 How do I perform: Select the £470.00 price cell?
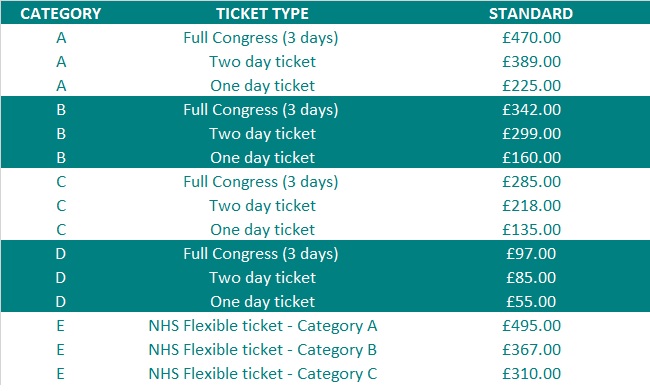pyautogui.click(x=531, y=38)
